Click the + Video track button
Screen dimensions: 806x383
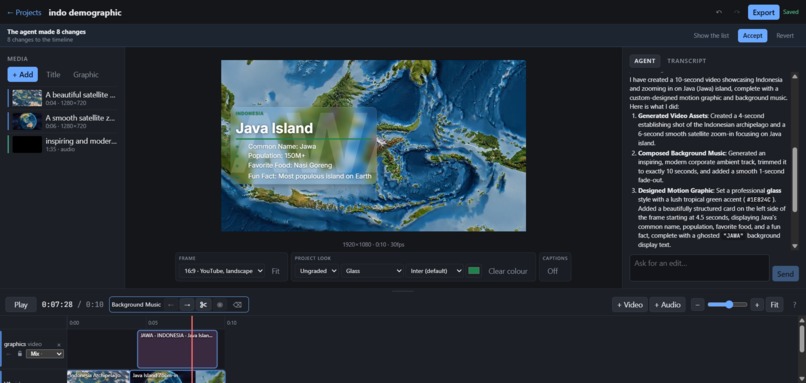click(x=630, y=305)
